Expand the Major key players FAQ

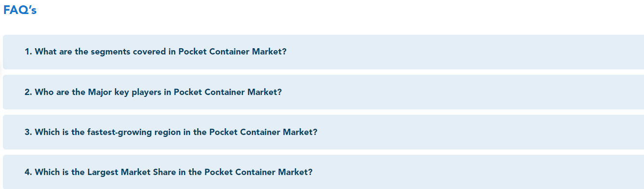tap(323, 92)
